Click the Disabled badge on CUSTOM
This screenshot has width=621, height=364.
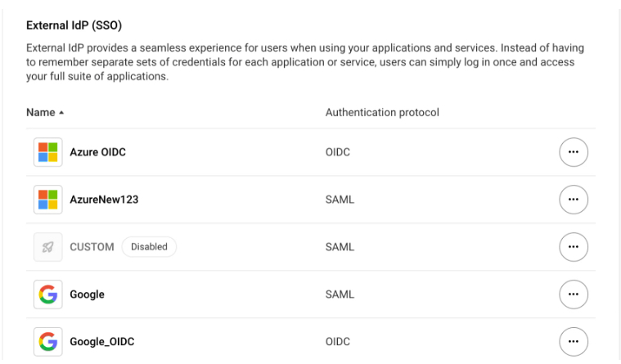tap(149, 247)
